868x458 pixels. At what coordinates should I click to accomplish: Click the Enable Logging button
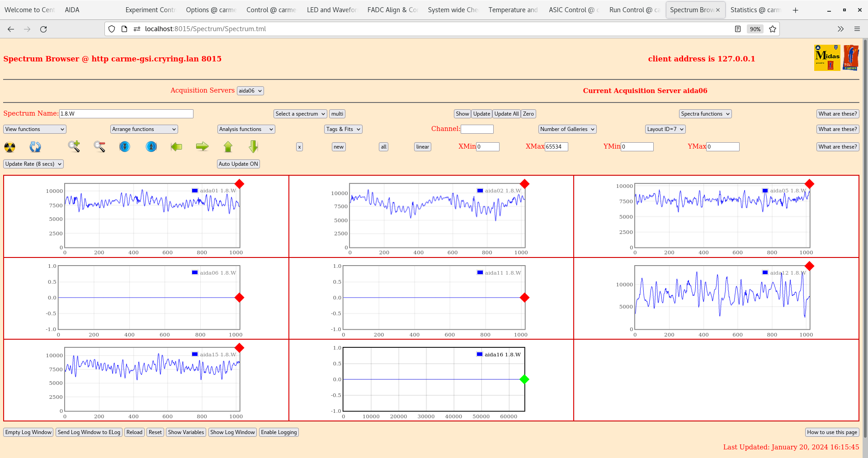click(x=278, y=432)
